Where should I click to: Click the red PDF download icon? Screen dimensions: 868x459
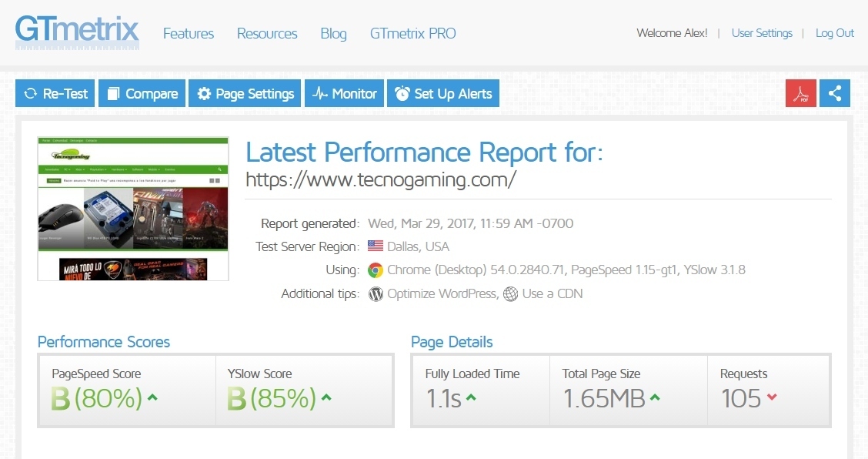pyautogui.click(x=800, y=93)
